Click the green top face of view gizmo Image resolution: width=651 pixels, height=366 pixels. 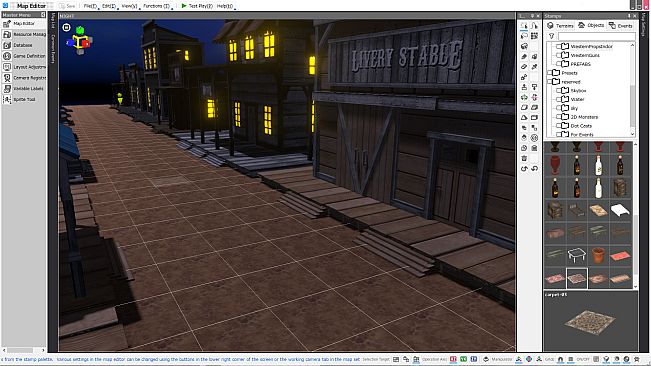point(80,30)
